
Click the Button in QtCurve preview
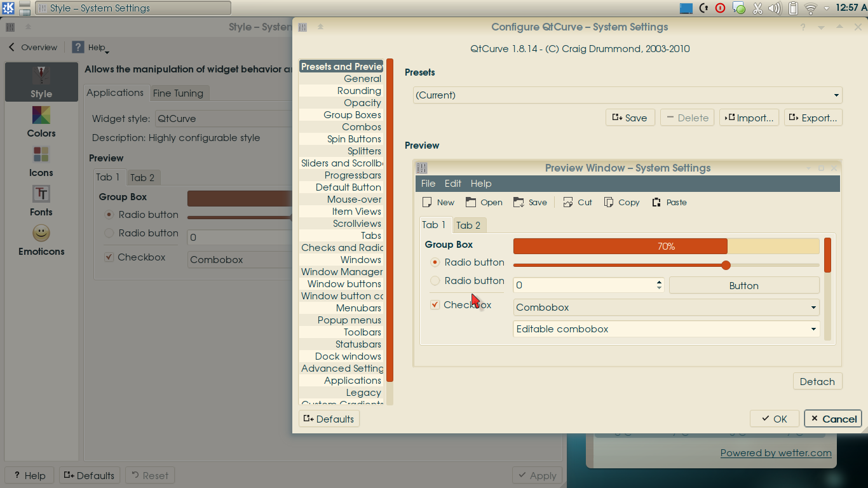pyautogui.click(x=744, y=285)
